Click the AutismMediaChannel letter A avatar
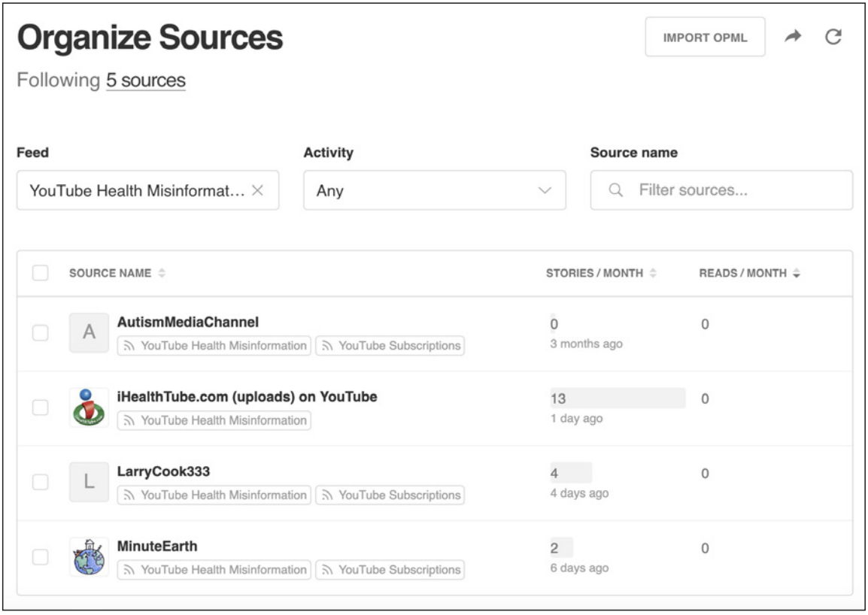The image size is (868, 615). click(89, 333)
